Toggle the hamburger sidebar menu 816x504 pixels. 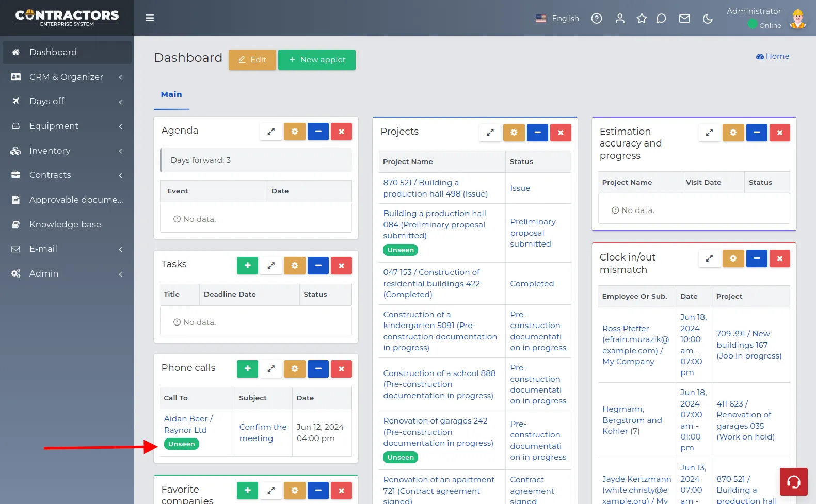tap(150, 18)
